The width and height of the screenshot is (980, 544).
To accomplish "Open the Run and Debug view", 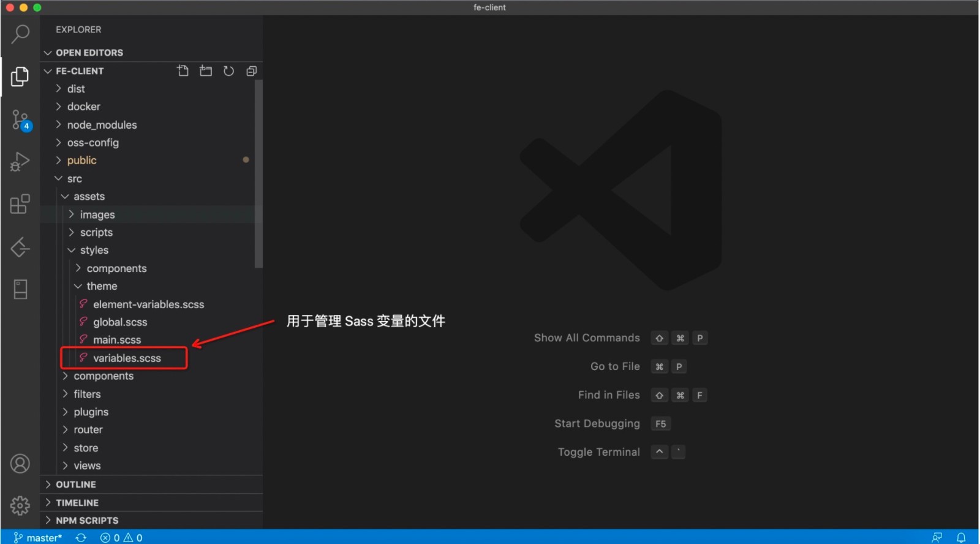I will coord(20,162).
